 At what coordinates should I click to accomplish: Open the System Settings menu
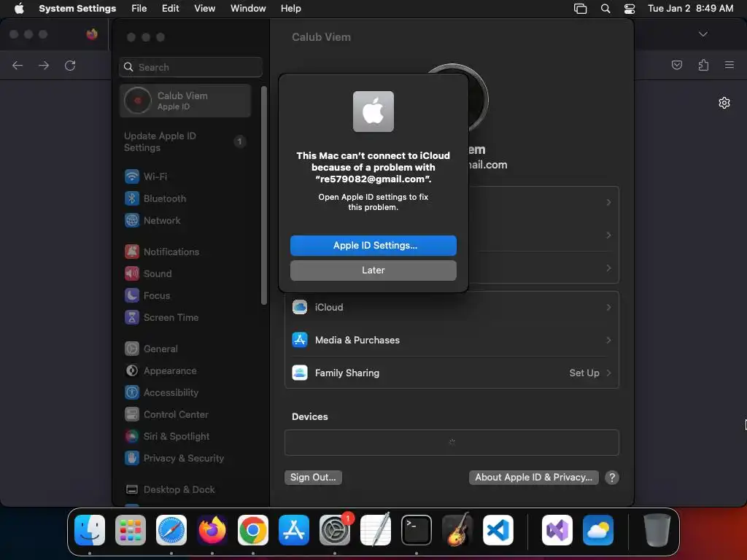(x=77, y=8)
